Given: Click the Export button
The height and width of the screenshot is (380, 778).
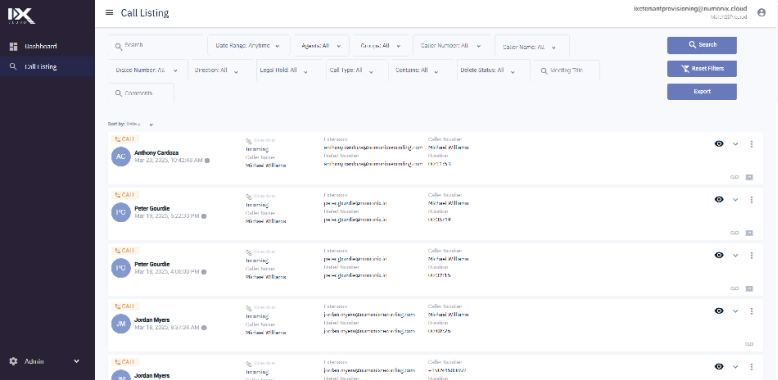Looking at the screenshot, I should [x=702, y=92].
